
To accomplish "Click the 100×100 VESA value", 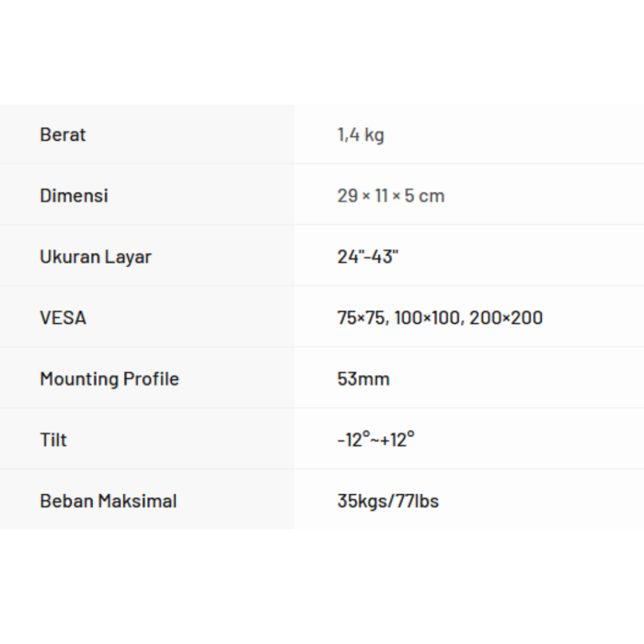I will (x=429, y=318).
